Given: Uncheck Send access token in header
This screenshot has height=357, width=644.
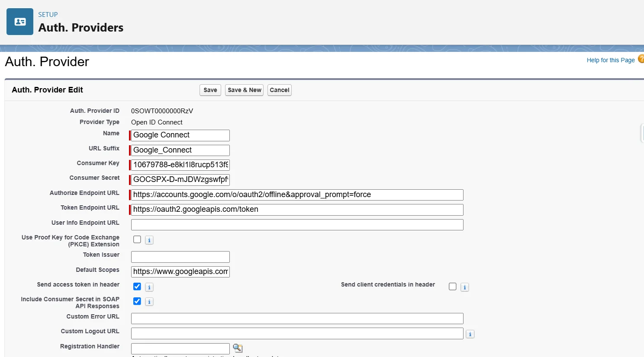Looking at the screenshot, I should pos(137,287).
